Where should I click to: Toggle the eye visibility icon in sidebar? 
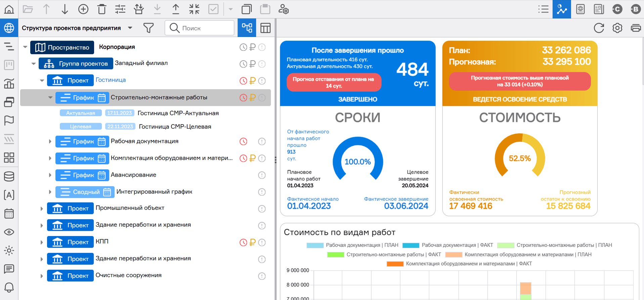tap(9, 232)
